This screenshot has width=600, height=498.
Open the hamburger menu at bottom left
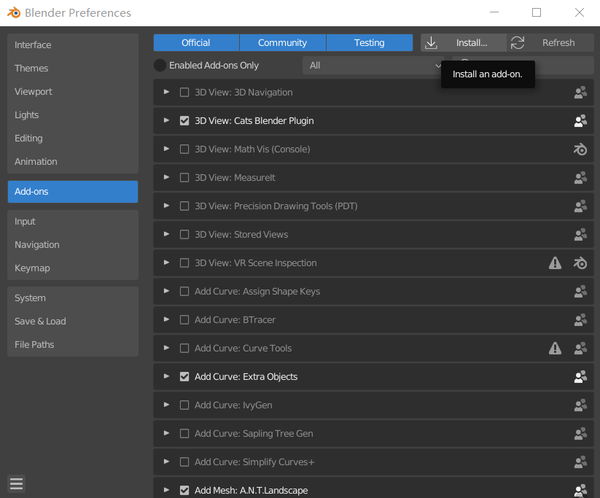point(16,484)
